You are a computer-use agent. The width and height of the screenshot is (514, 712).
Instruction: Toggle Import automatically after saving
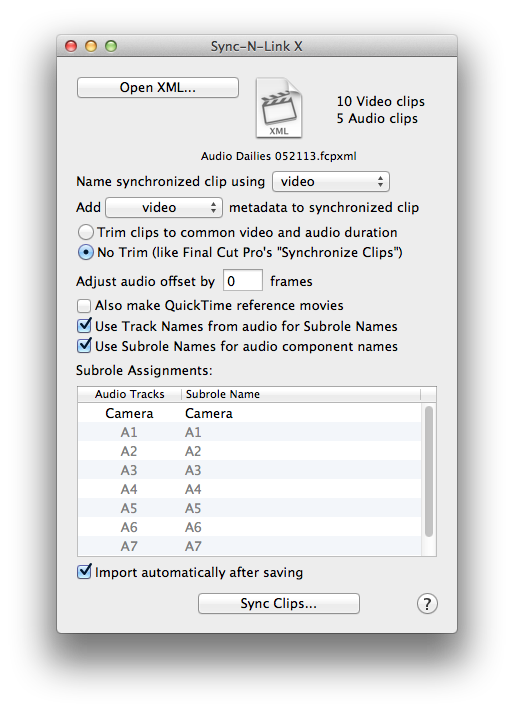tap(84, 572)
